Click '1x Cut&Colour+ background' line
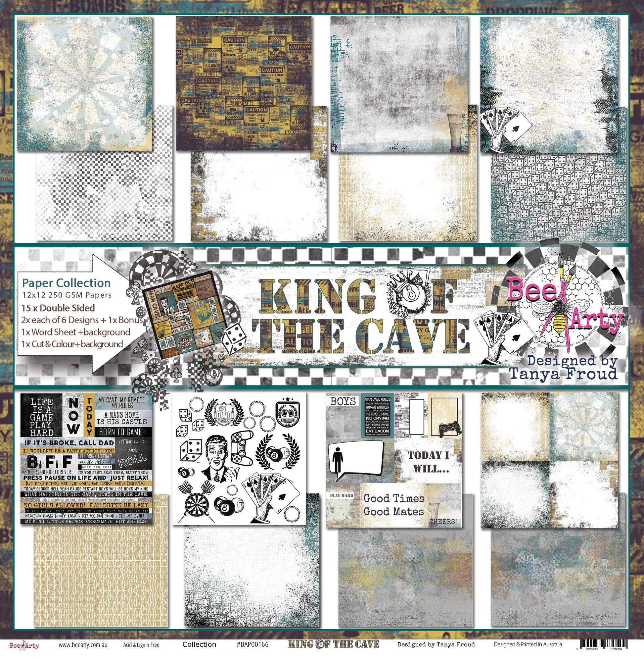 click(x=72, y=344)
